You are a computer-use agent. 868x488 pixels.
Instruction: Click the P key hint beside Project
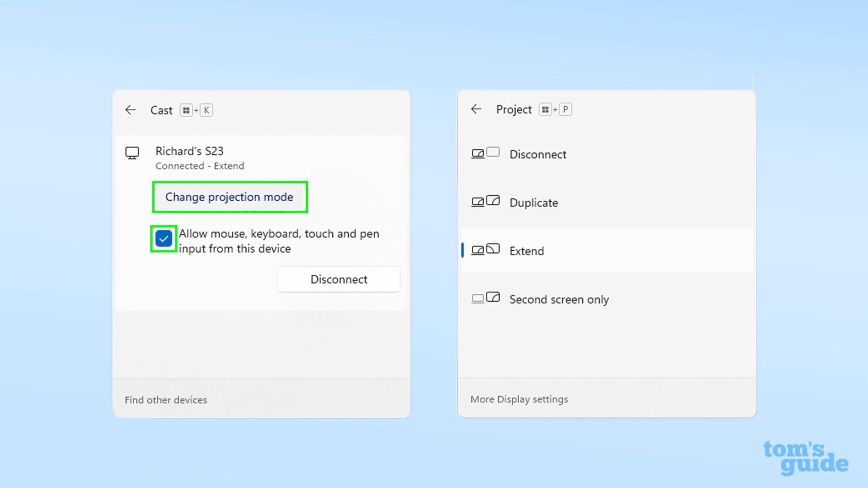click(x=565, y=109)
